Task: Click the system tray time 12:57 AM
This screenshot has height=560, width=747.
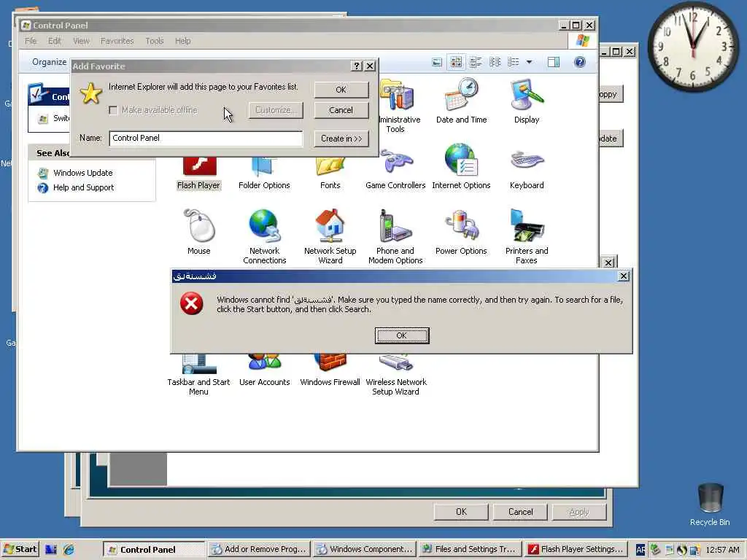Action: click(x=722, y=550)
